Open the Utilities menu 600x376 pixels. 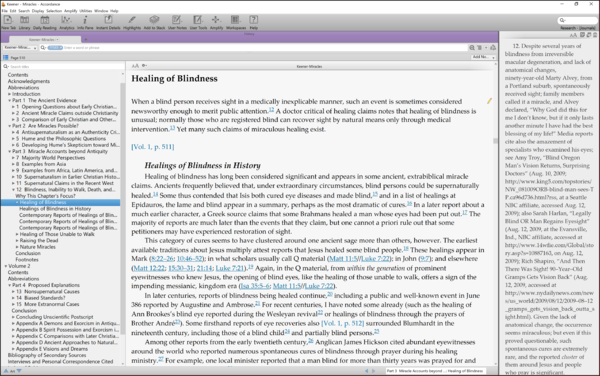click(x=85, y=11)
